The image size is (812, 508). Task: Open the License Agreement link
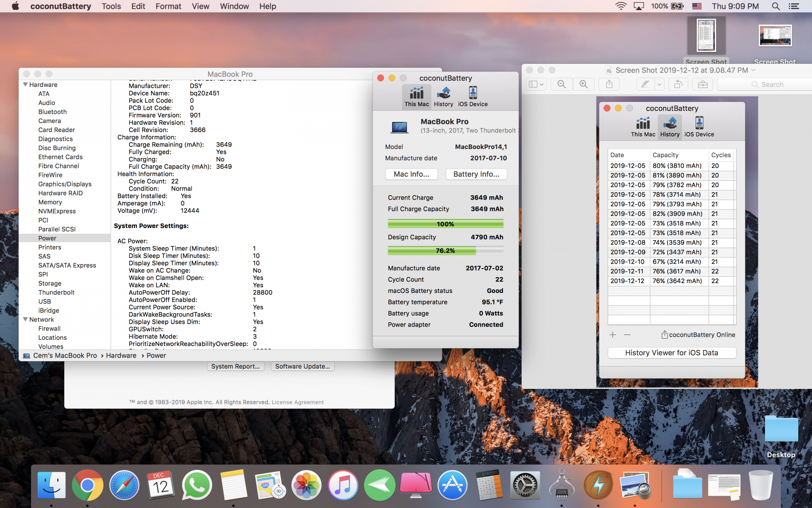tap(298, 402)
